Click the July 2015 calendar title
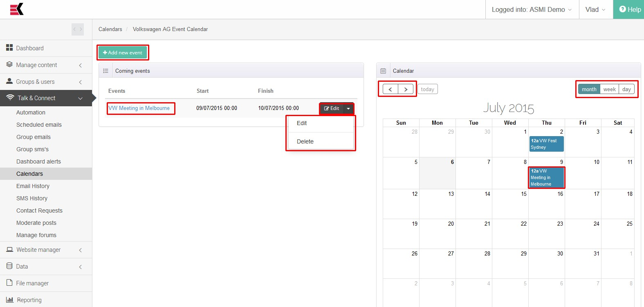Screen dimensions: 644x307 pos(509,108)
